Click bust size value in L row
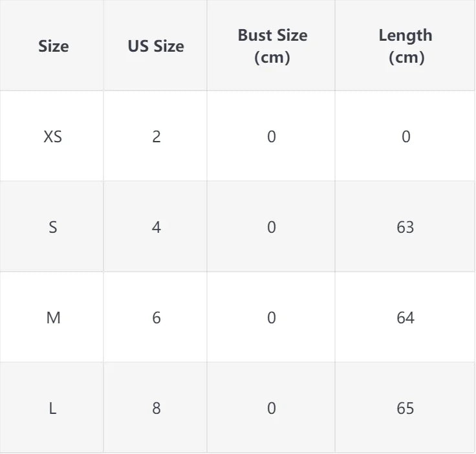 (272, 408)
